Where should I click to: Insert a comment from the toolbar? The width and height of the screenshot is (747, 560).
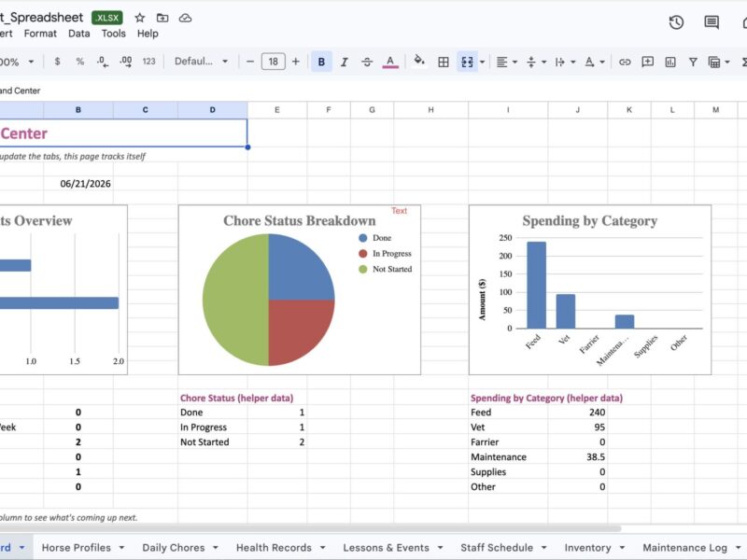tap(647, 62)
